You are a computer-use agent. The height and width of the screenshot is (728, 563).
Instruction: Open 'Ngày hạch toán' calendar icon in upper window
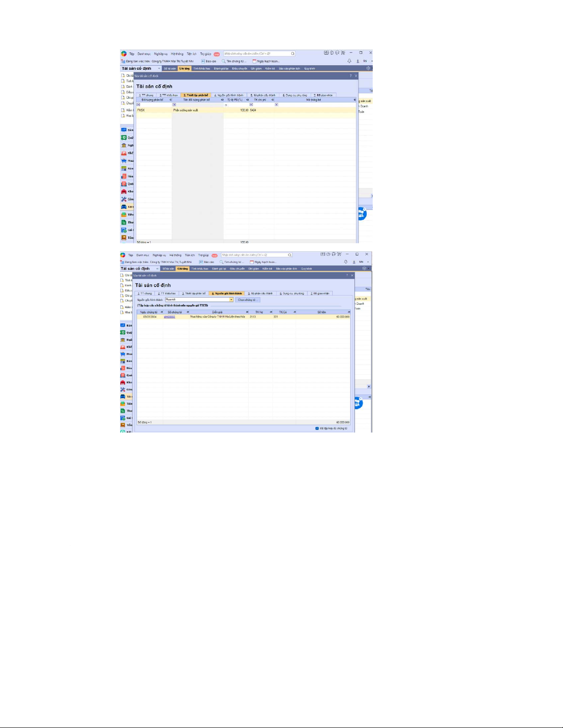[x=254, y=61]
